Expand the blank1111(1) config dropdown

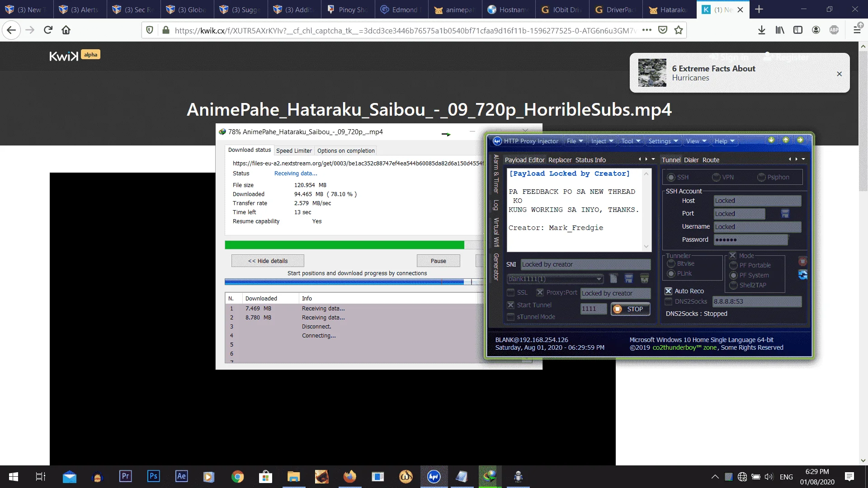pyautogui.click(x=599, y=279)
